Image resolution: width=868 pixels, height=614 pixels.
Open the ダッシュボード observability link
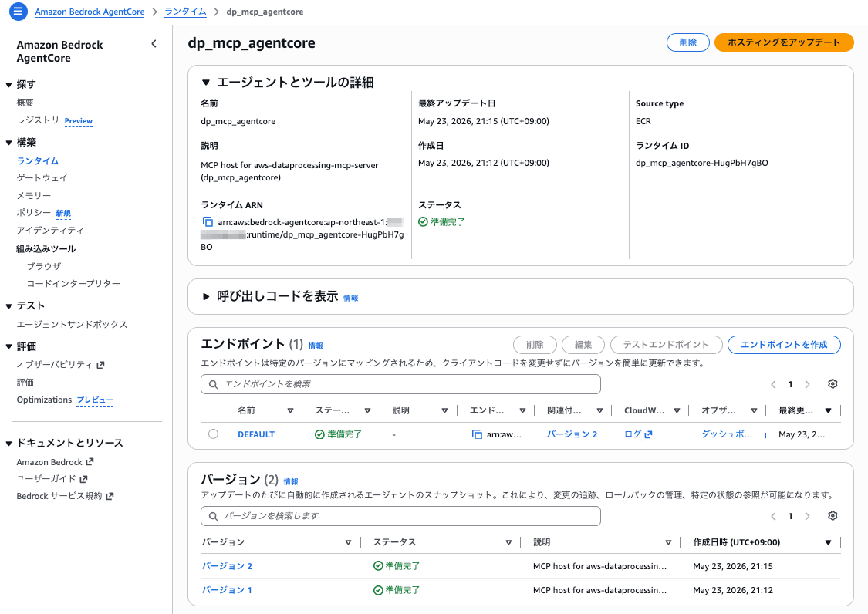click(x=727, y=434)
